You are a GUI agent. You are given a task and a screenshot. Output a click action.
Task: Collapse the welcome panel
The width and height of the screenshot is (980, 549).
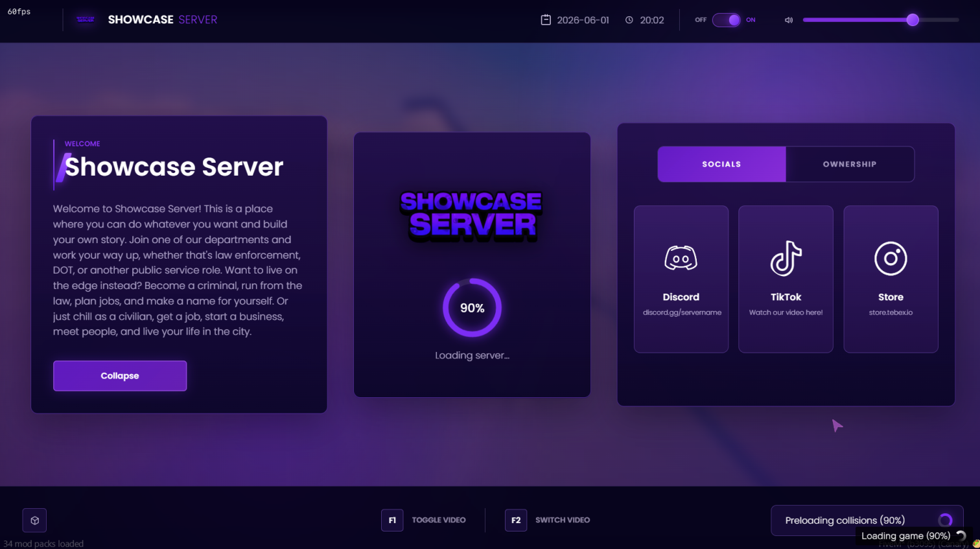coord(120,376)
